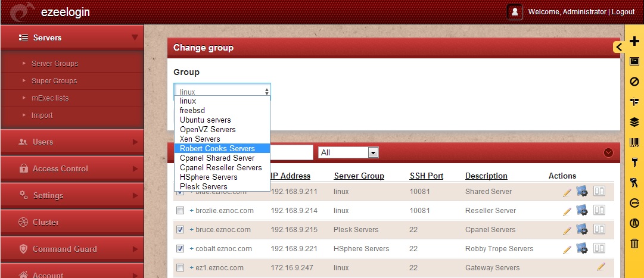Edit the ez1.eznoc.com server with its pencil icon
The width and height of the screenshot is (644, 278).
click(601, 267)
